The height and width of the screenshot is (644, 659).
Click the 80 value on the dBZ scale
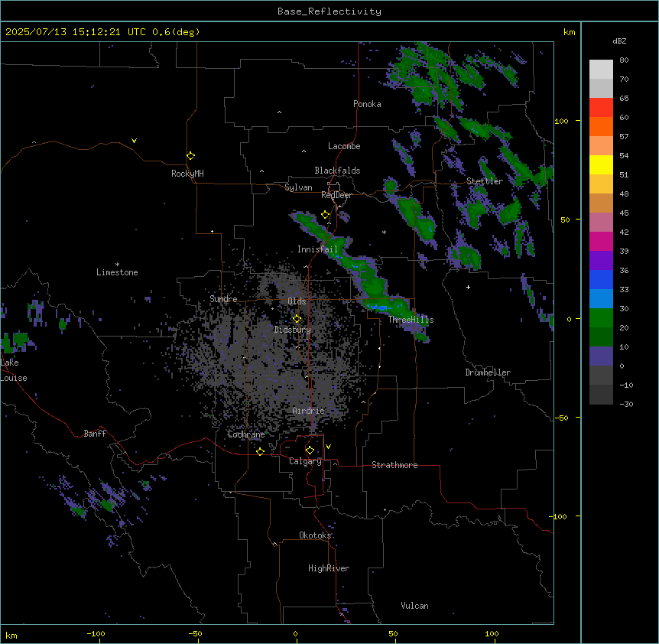pos(624,60)
